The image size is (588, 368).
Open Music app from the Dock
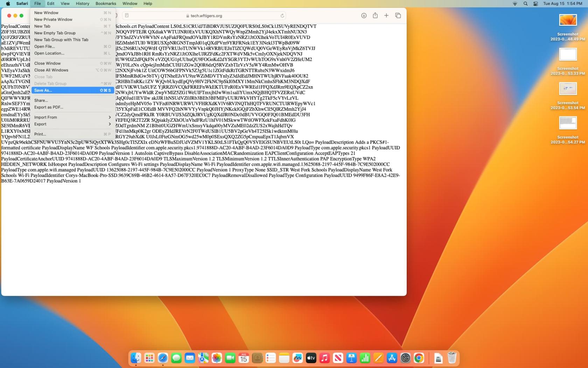(324, 358)
